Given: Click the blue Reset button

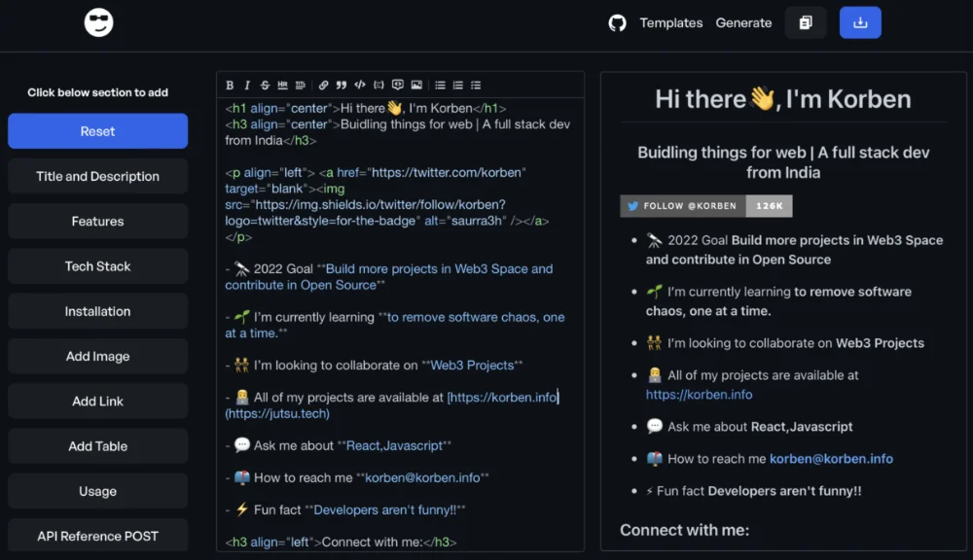Looking at the screenshot, I should click(97, 131).
